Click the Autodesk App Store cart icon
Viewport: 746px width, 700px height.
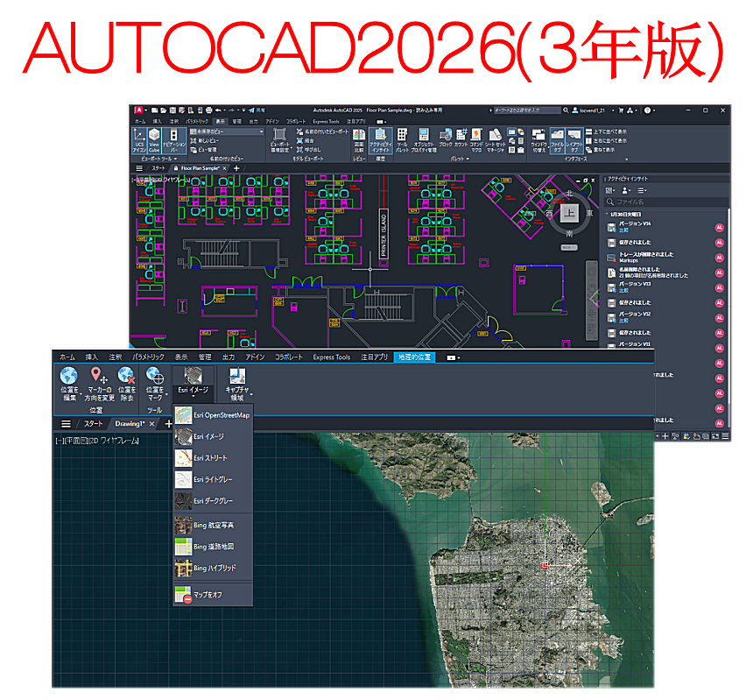pos(621,110)
